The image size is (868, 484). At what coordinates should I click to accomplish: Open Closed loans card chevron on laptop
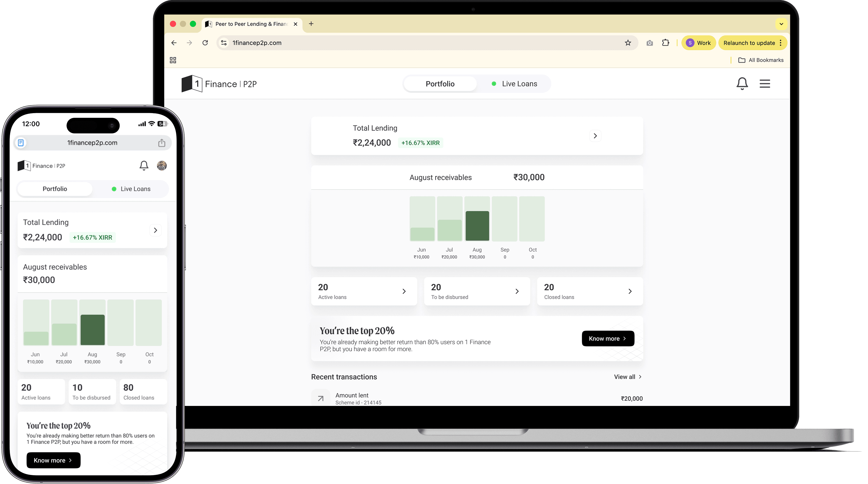(x=630, y=291)
